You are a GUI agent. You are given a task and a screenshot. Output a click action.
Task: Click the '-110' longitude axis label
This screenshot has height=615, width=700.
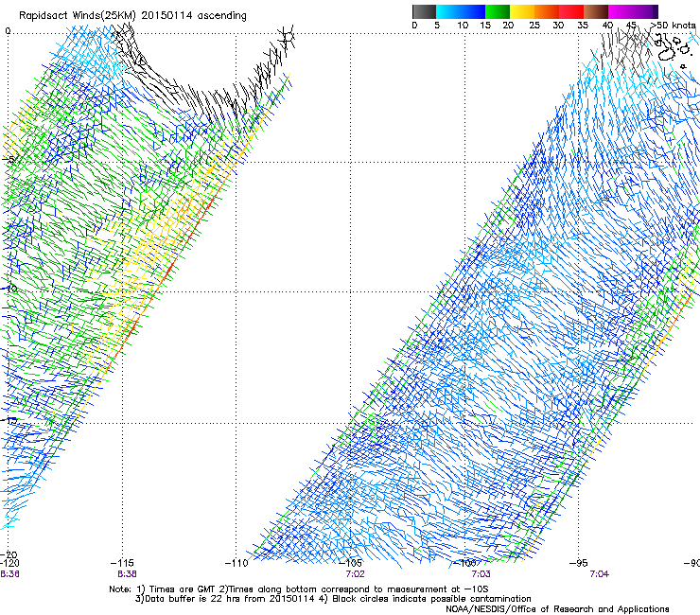[x=236, y=563]
